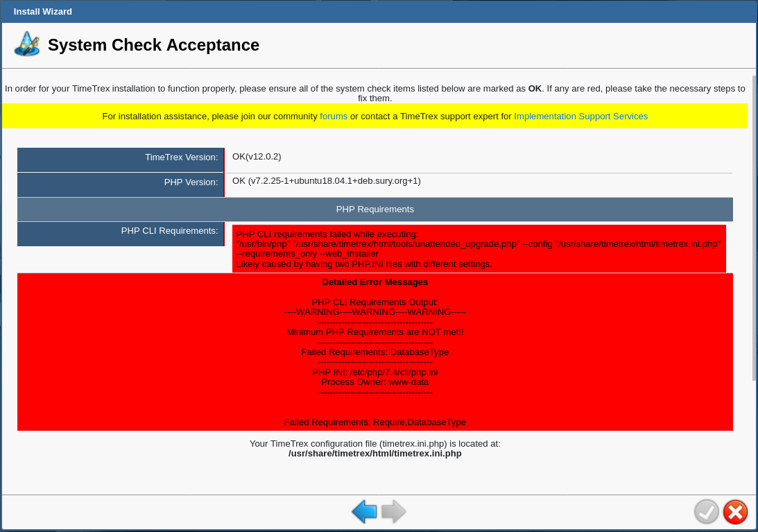
Task: Click the System Check Acceptance heading
Action: (x=154, y=45)
